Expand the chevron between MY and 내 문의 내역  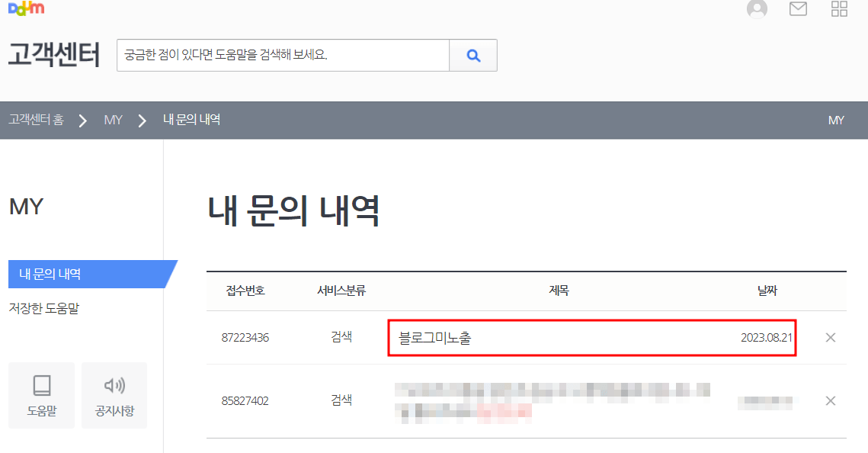(x=141, y=120)
